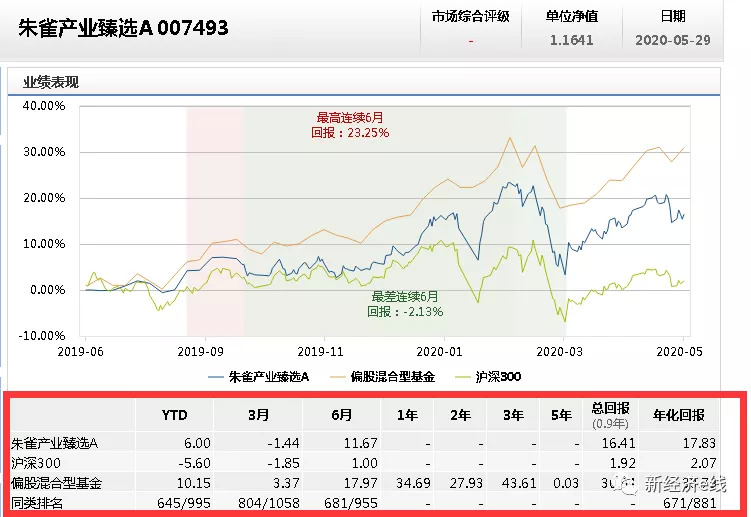
Task: Click the 2020-05 x-axis label
Action: (679, 352)
